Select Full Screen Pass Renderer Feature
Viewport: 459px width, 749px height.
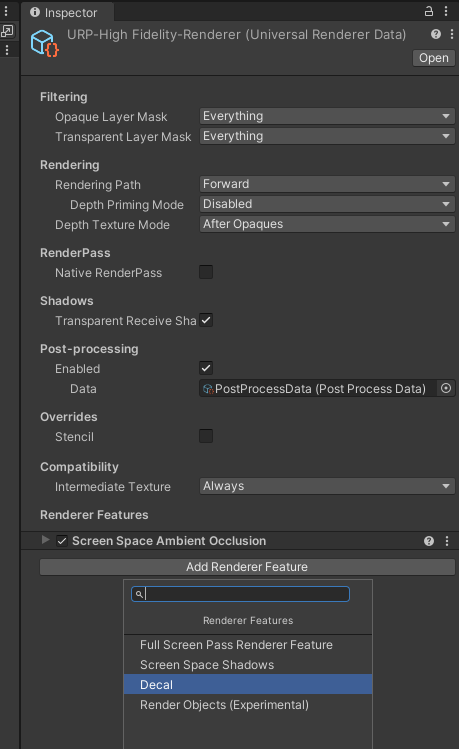click(248, 645)
